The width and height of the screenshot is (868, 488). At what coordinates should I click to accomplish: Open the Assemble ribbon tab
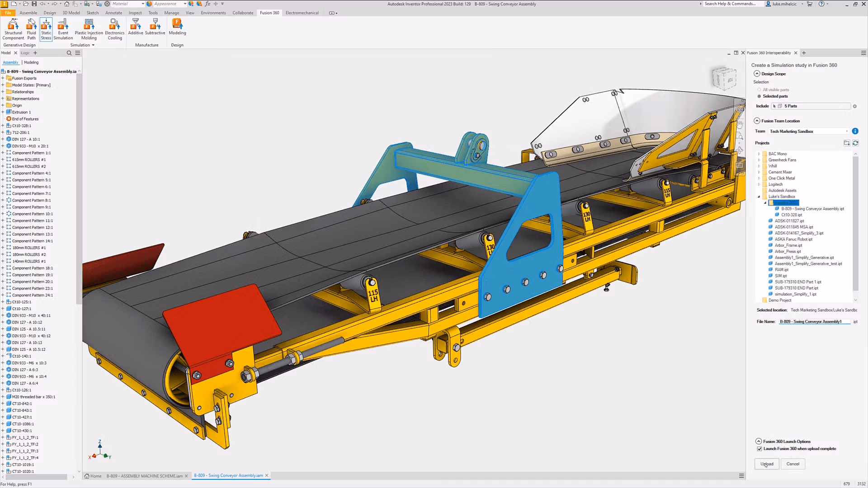(x=28, y=13)
